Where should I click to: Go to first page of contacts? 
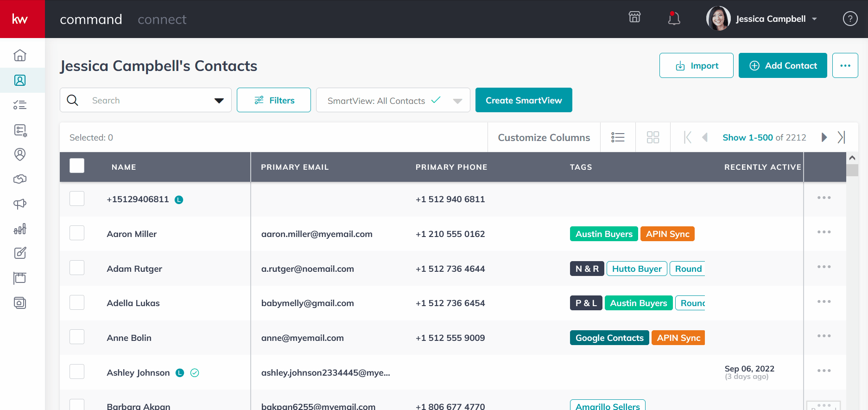[688, 137]
